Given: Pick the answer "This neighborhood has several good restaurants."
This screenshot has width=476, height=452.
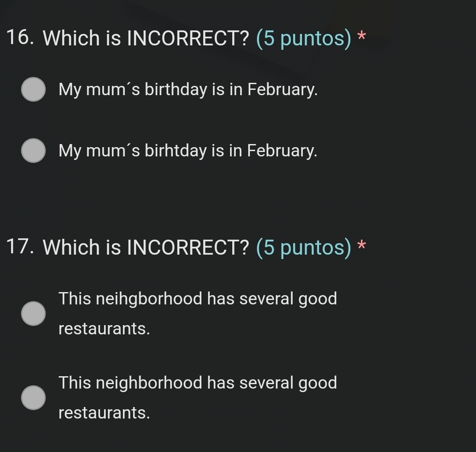Looking at the screenshot, I should tap(33, 397).
